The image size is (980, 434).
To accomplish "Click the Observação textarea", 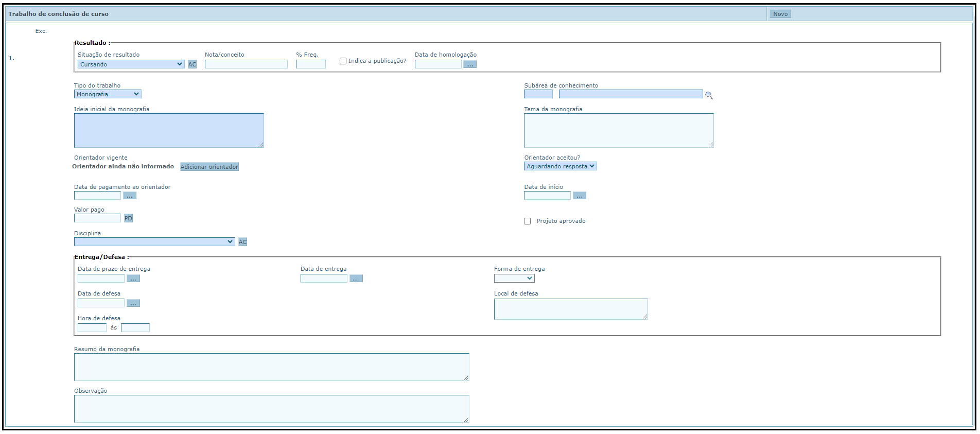I will (272, 409).
